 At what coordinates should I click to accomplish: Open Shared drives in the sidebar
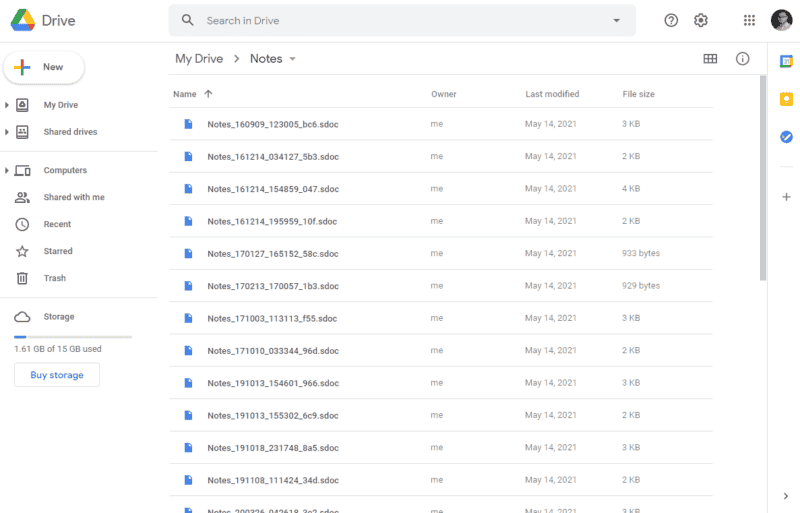pyautogui.click(x=70, y=132)
